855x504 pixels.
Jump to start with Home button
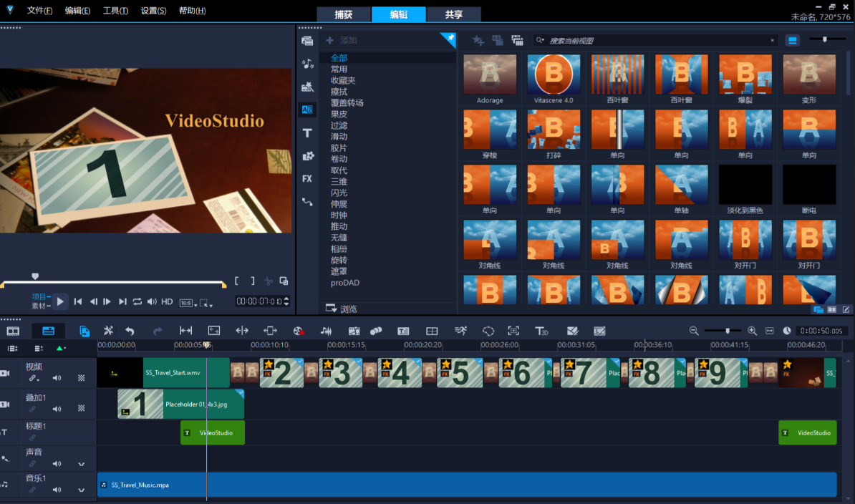[x=78, y=301]
